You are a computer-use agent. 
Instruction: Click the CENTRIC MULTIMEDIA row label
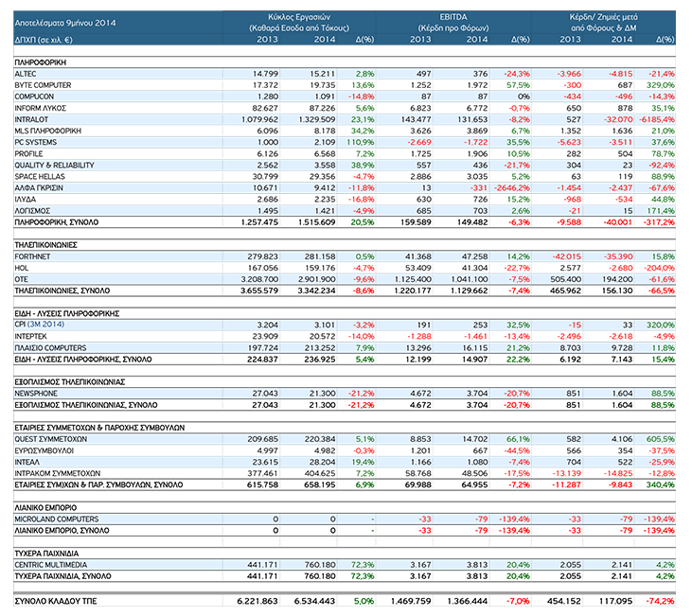point(51,565)
